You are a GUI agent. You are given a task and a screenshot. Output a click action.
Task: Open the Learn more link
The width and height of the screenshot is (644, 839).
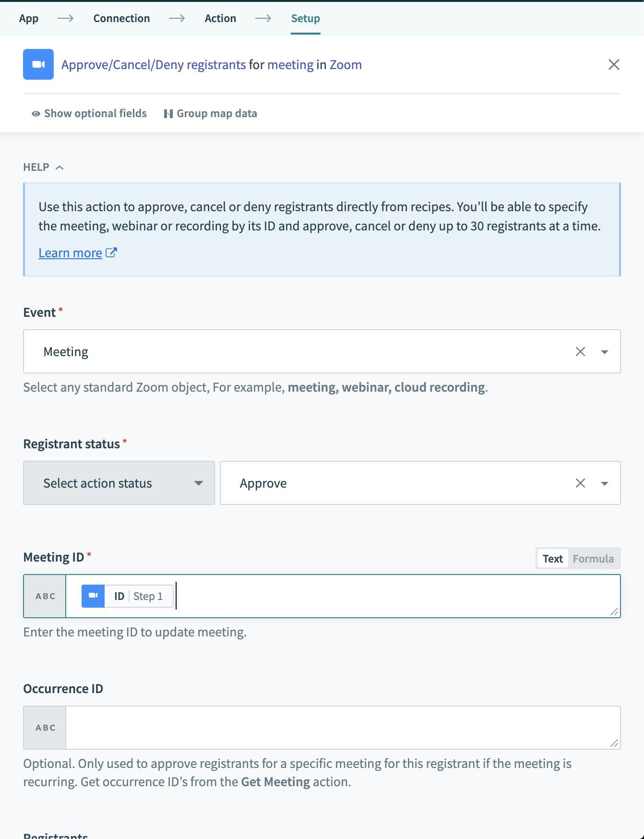(70, 253)
